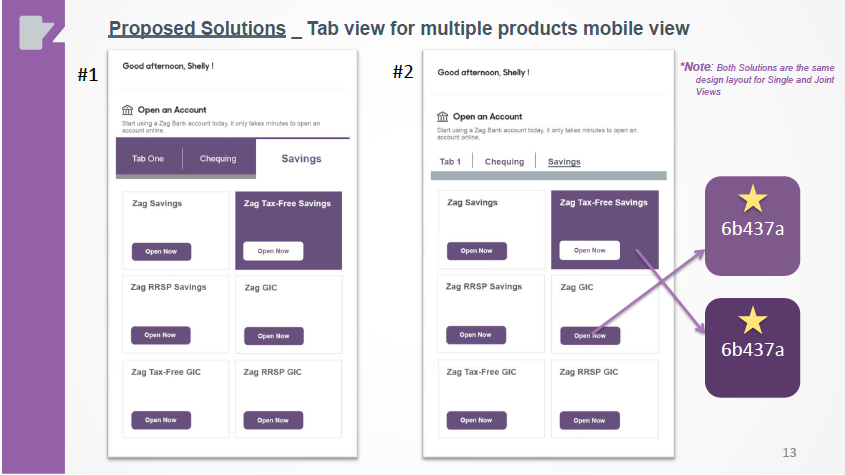This screenshot has width=845, height=475.
Task: Click the star in the lighter purple swatch
Action: coord(752,199)
